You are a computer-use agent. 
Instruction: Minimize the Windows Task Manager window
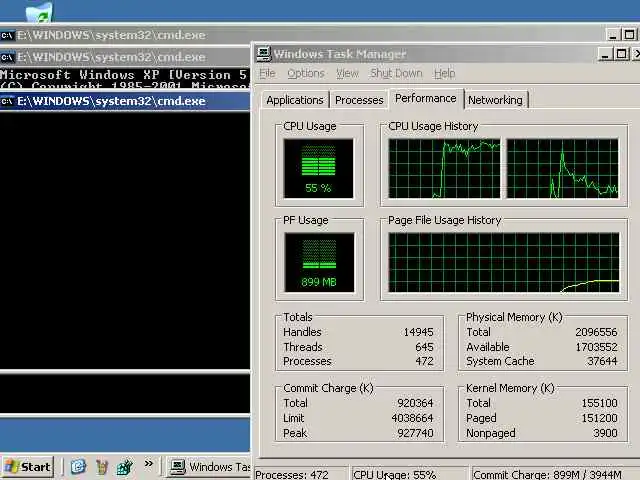pos(606,54)
